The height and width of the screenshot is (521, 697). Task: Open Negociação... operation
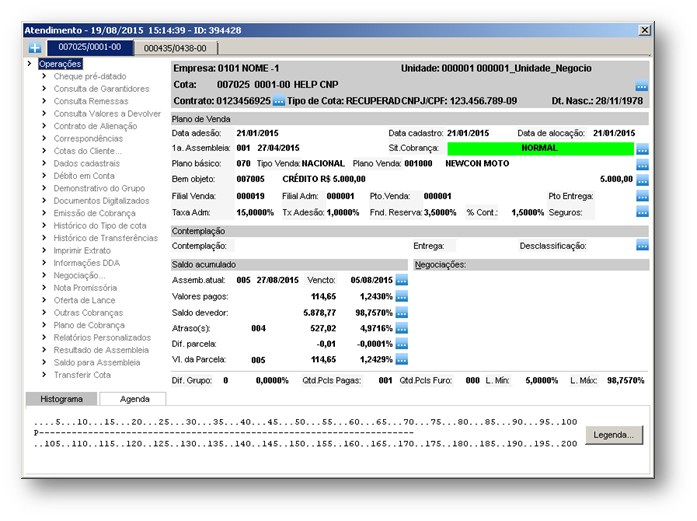79,275
